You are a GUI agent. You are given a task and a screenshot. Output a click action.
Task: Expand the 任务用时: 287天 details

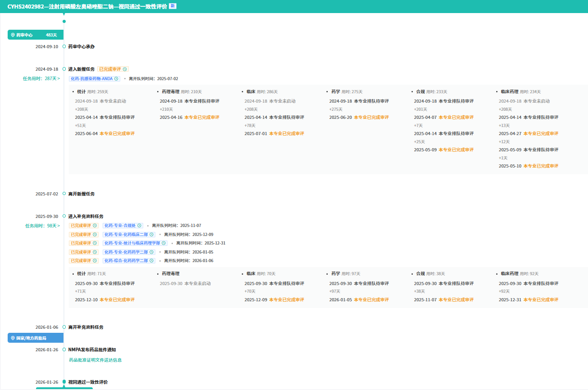pos(42,79)
